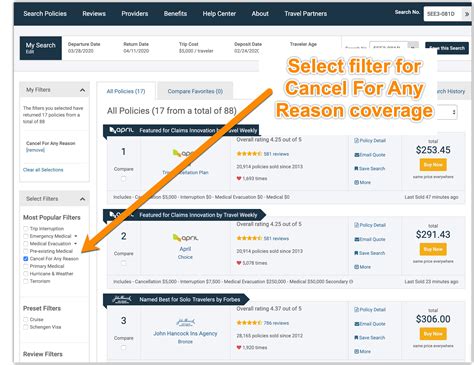This screenshot has width=474, height=365.
Task: Click the info icon after Medical $50,000 Secondary
Action: point(351,282)
